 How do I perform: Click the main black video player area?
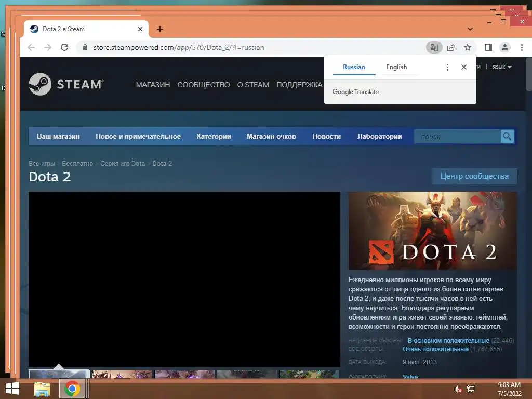click(x=184, y=279)
